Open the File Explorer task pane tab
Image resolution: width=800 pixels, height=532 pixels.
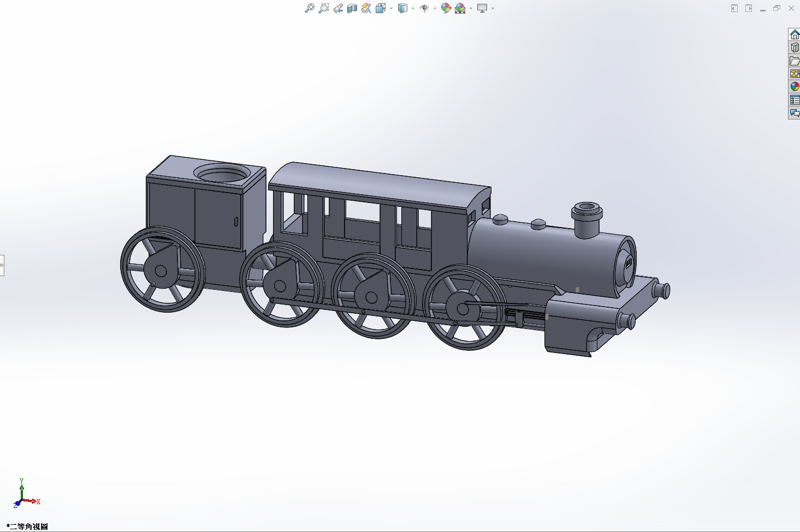[x=795, y=61]
